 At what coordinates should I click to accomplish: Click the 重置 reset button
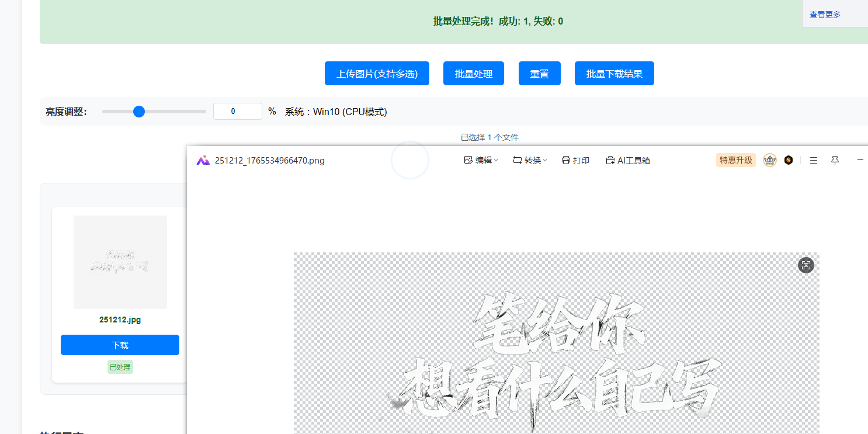click(x=539, y=74)
